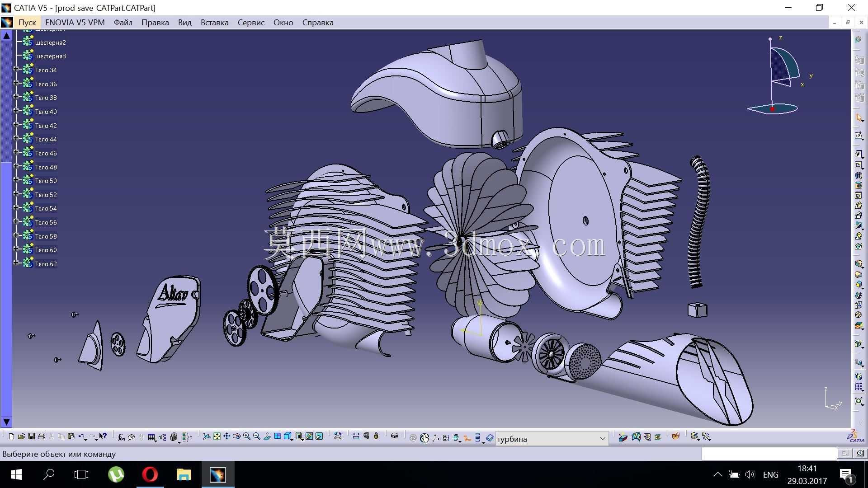Select the arrow Select tool in right toolbar
868x488 pixels.
click(x=859, y=118)
